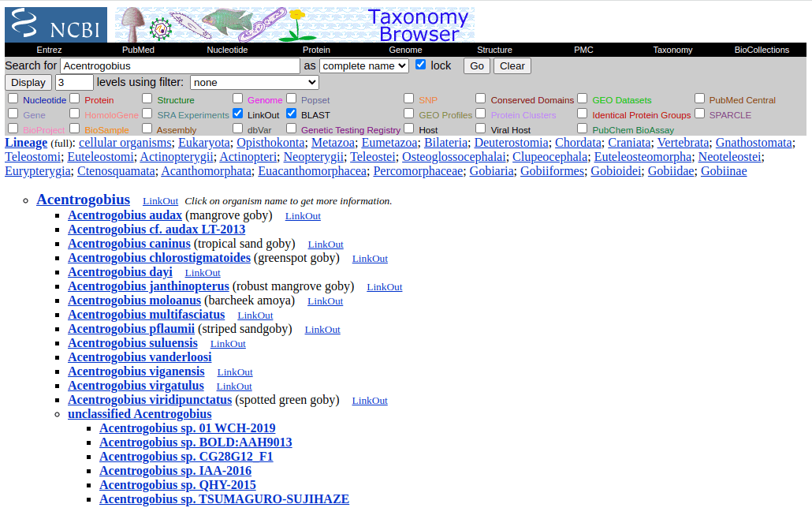Select the black-bar Protein menu
The width and height of the screenshot is (812, 519).
click(x=316, y=50)
